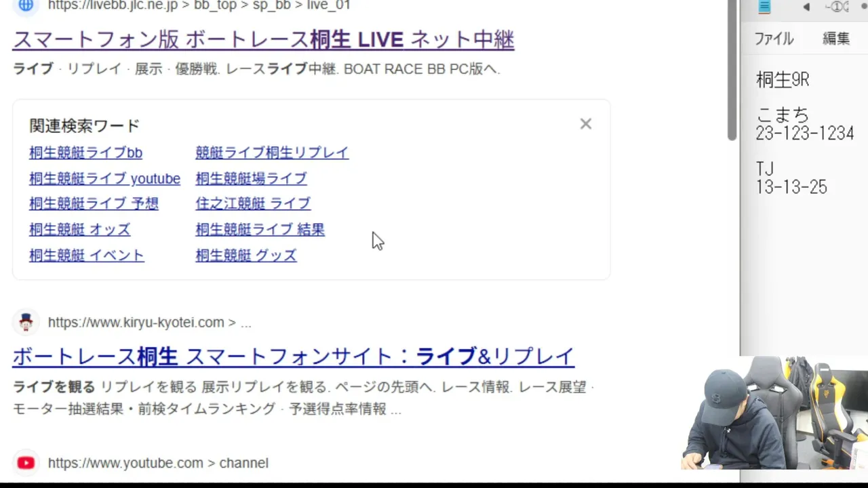Image resolution: width=868 pixels, height=488 pixels.
Task: Click the kiryu-kyotei.com site favicon
Action: (x=26, y=323)
